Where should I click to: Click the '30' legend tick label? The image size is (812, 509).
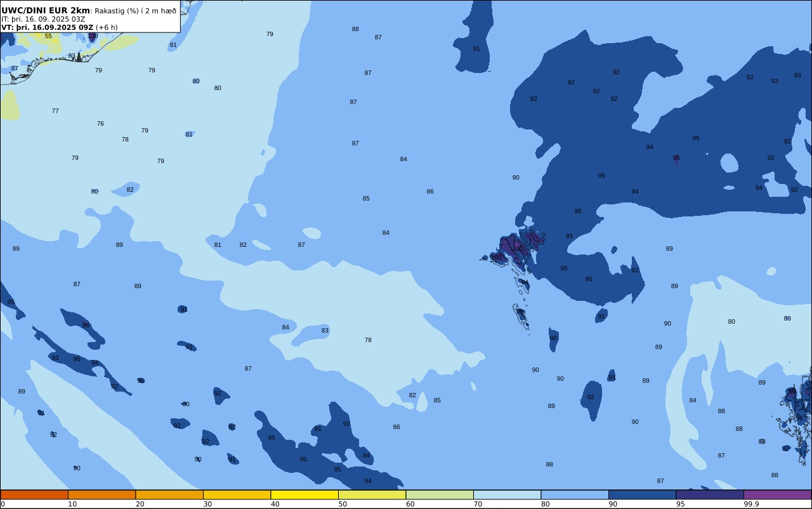(207, 504)
